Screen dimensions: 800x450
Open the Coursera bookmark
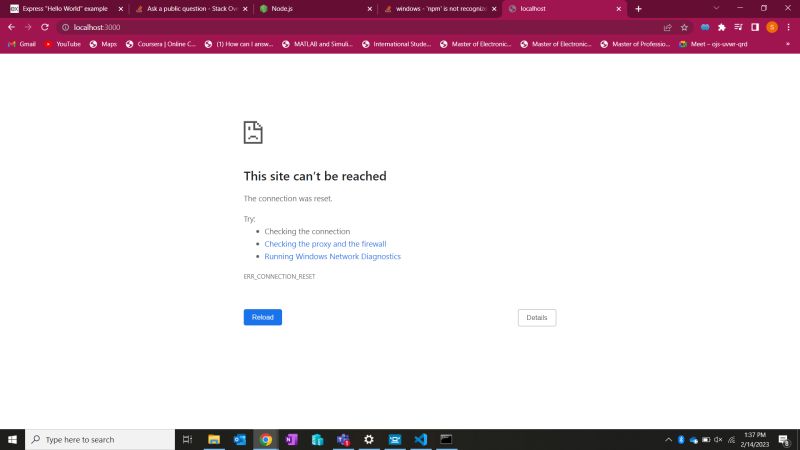tap(161, 44)
